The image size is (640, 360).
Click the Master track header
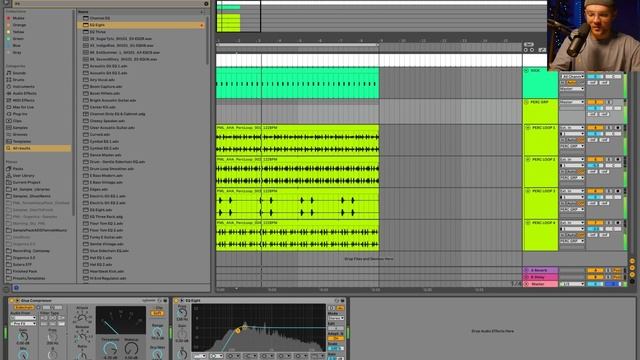click(540, 284)
